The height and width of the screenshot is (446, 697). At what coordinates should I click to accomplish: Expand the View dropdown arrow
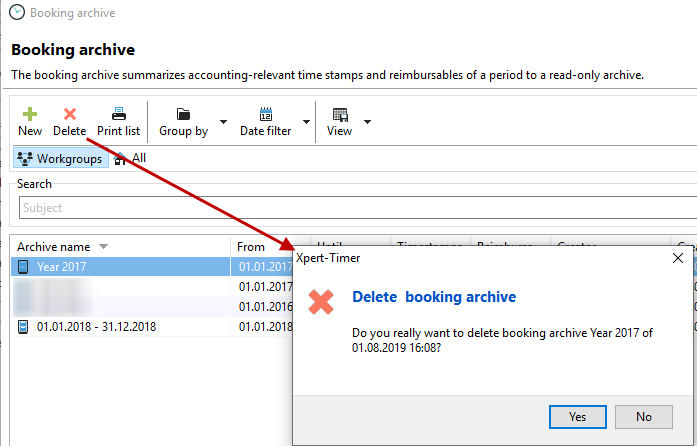(x=367, y=122)
